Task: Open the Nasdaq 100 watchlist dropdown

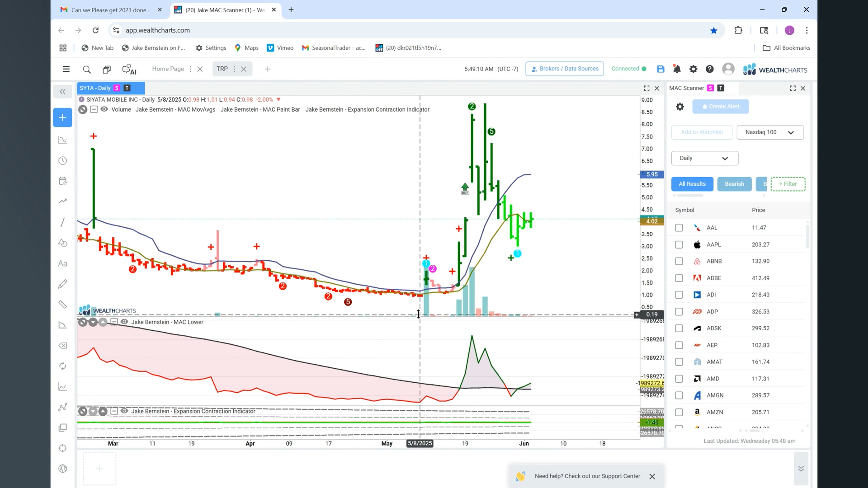Action: click(x=770, y=132)
